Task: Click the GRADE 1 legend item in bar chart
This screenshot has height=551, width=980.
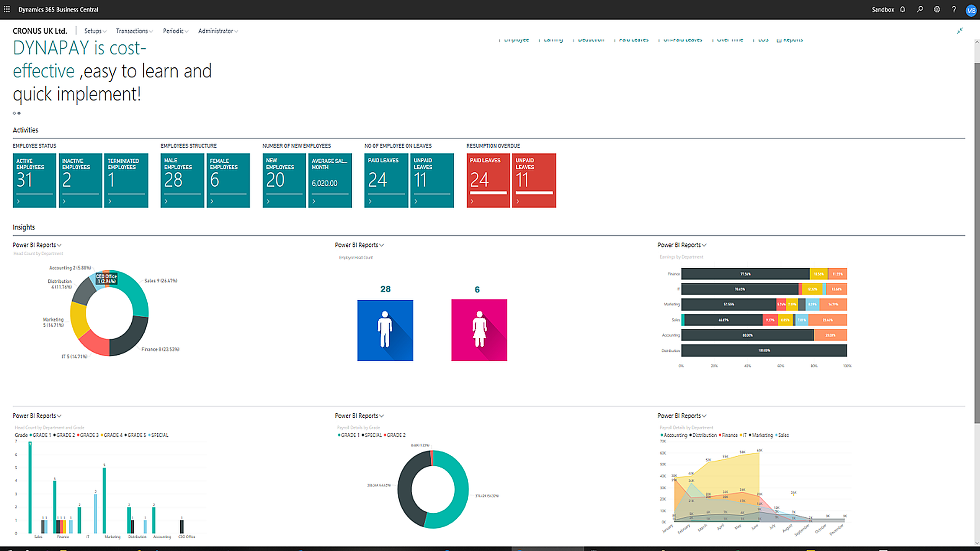Action: 41,435
